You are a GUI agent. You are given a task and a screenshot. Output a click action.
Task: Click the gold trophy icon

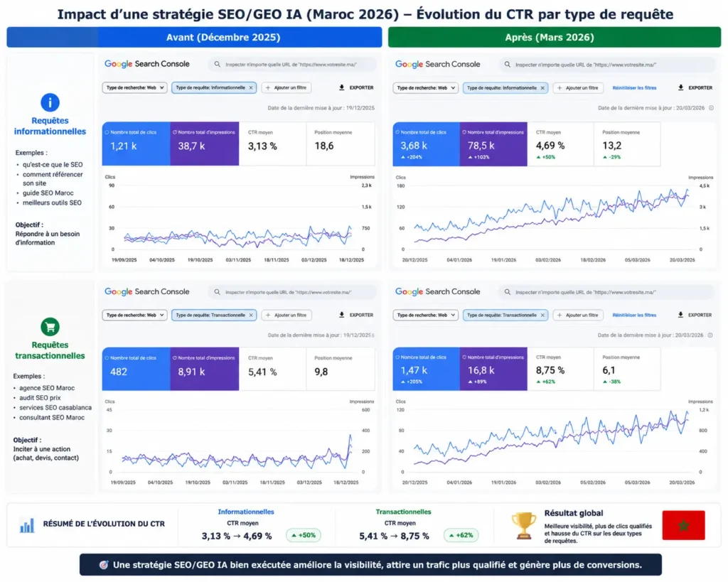(524, 525)
